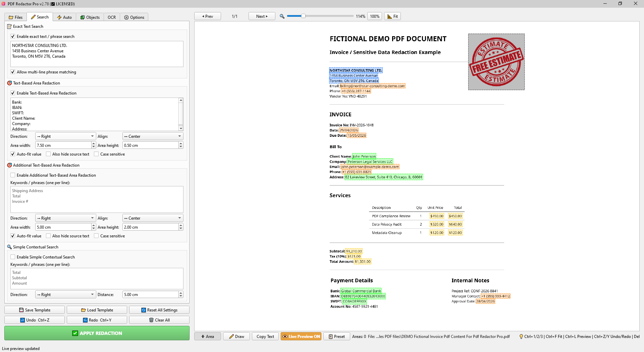Open Align dropdown in Additional Redaction section
This screenshot has width=644, height=352.
click(153, 218)
